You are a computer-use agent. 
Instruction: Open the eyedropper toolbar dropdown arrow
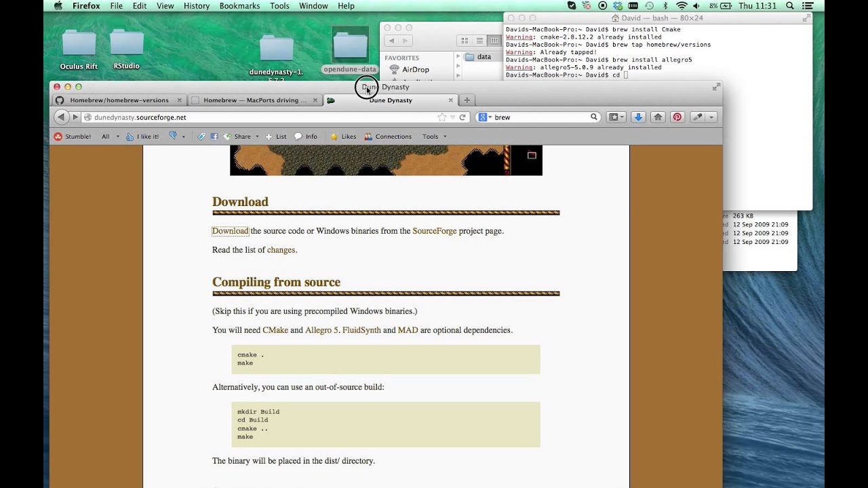(x=711, y=117)
